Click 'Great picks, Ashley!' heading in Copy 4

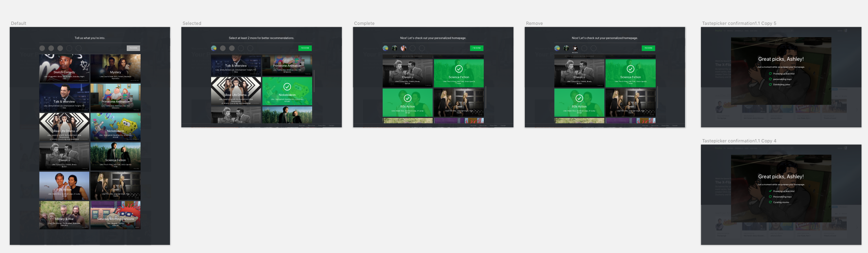click(x=781, y=177)
